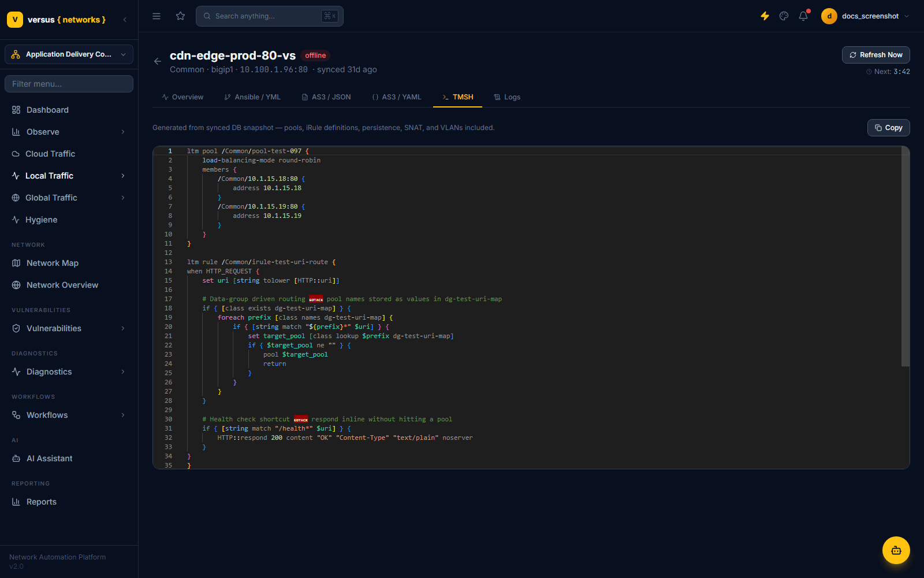Click the 'Next: 3:42' refresh countdown
This screenshot has height=578, width=924.
tap(888, 72)
